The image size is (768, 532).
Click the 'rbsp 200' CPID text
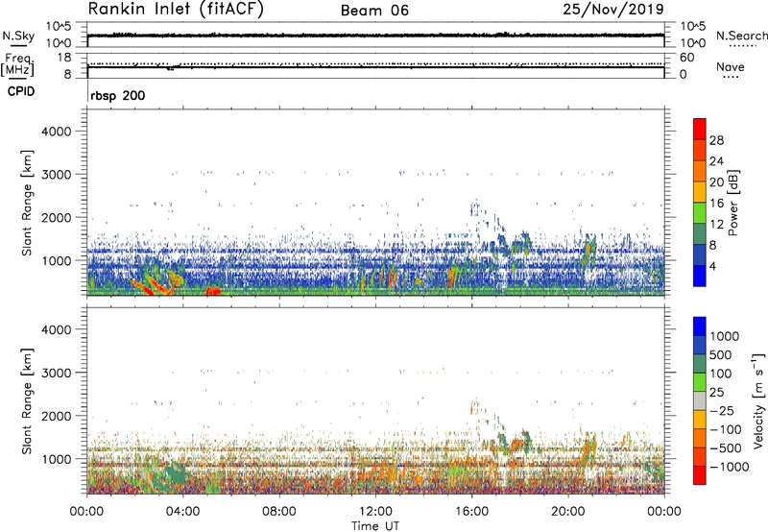pyautogui.click(x=117, y=95)
